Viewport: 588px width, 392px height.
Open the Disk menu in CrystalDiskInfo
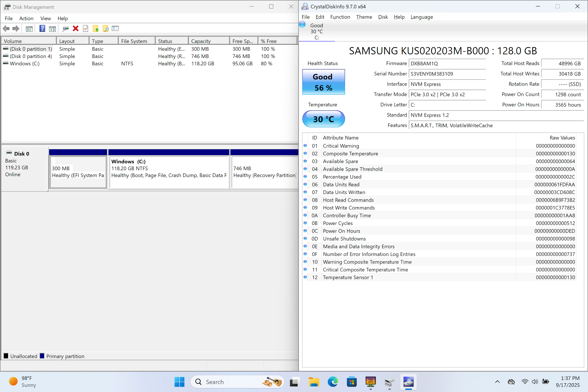383,17
